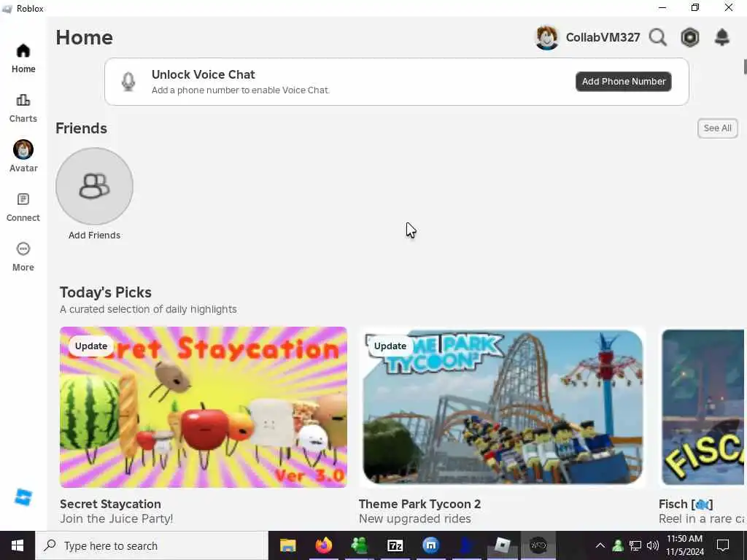
Task: Open the Secret Staycation title link
Action: click(x=111, y=504)
